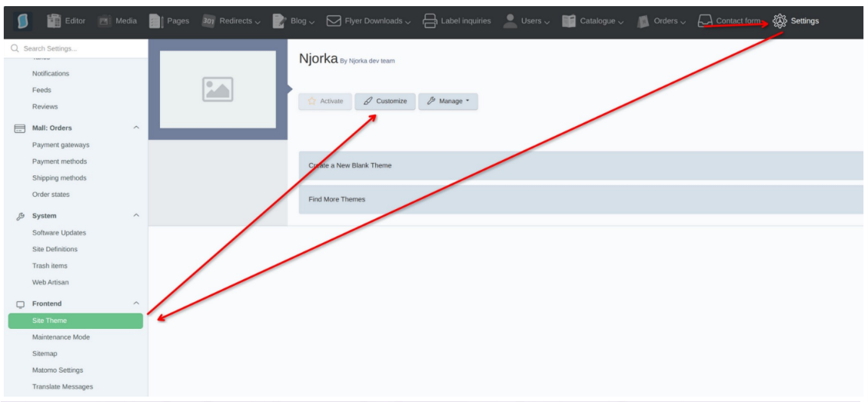Open the Catalogue dropdown arrow
The height and width of the screenshot is (402, 868).
pos(620,22)
